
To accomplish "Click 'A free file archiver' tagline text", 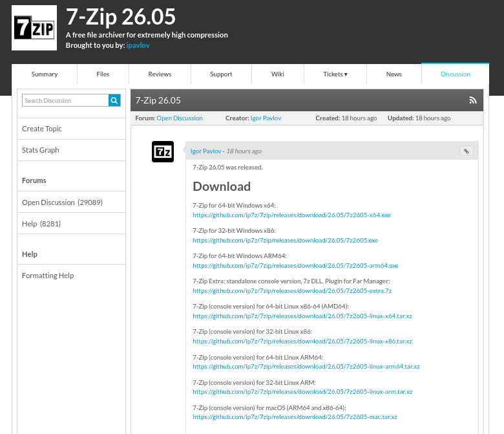I will [x=147, y=35].
